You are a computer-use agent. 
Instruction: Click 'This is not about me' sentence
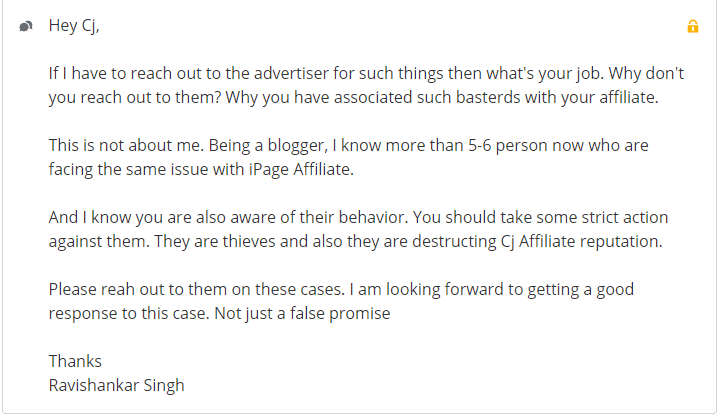pos(126,146)
